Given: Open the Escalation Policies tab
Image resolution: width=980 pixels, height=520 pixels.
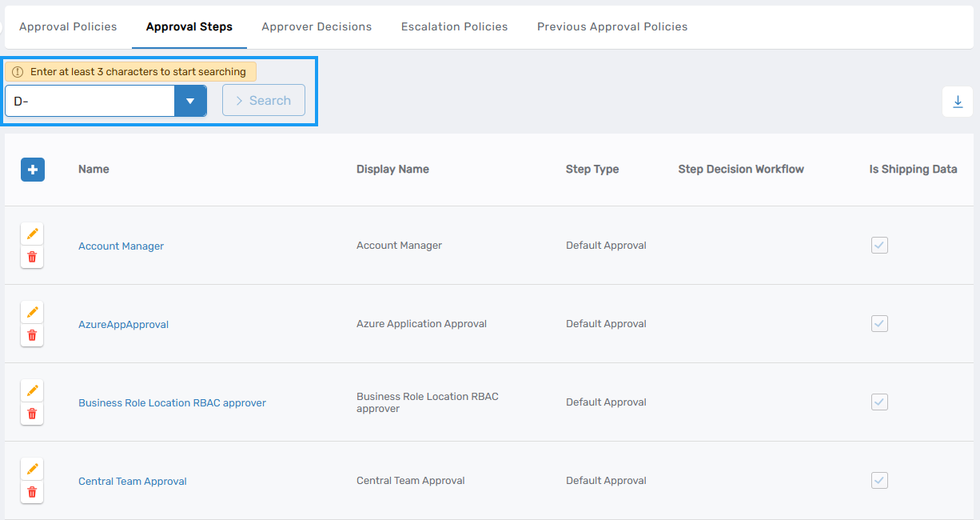Looking at the screenshot, I should pyautogui.click(x=454, y=26).
